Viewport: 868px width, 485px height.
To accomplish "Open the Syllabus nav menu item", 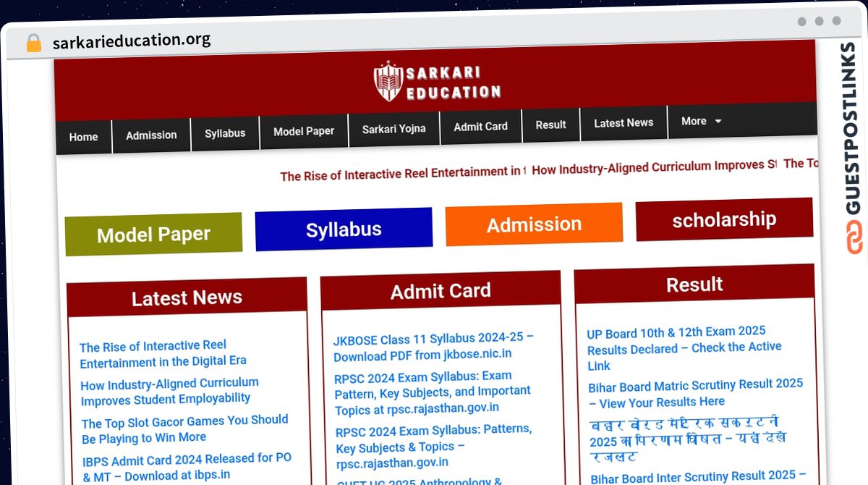I will coord(225,133).
